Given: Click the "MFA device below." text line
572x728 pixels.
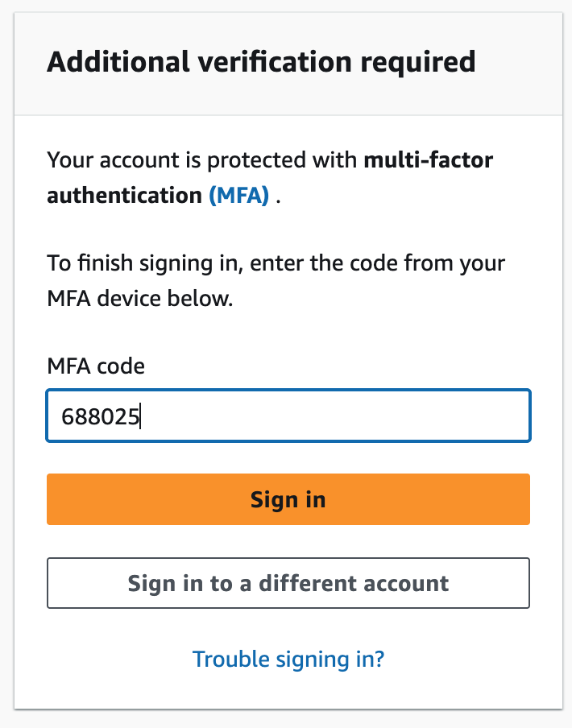Looking at the screenshot, I should (x=139, y=300).
